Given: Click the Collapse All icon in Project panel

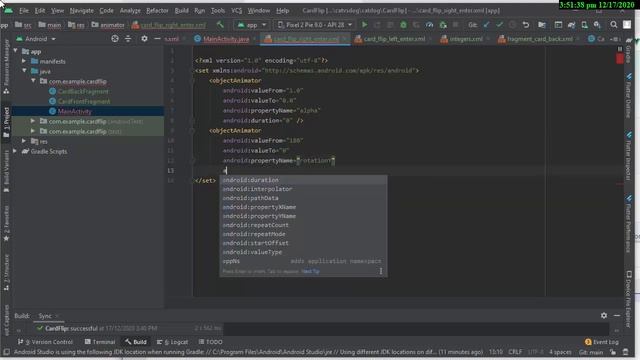Looking at the screenshot, I should (128, 39).
